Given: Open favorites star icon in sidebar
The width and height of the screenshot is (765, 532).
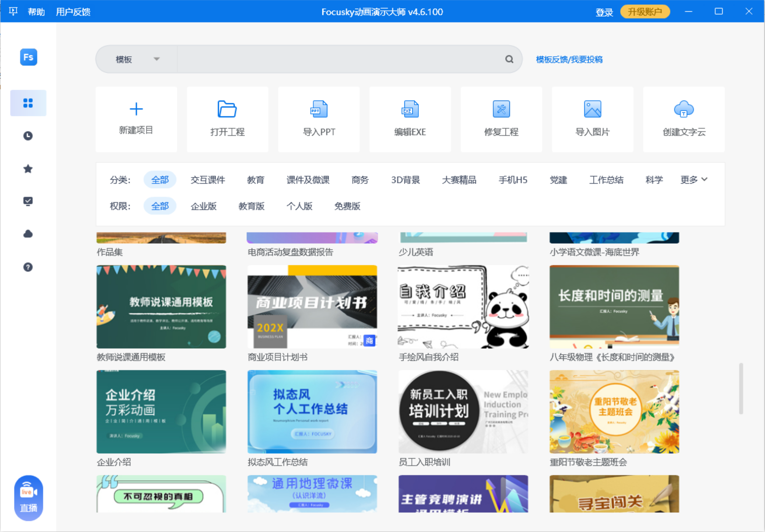Looking at the screenshot, I should pyautogui.click(x=28, y=168).
